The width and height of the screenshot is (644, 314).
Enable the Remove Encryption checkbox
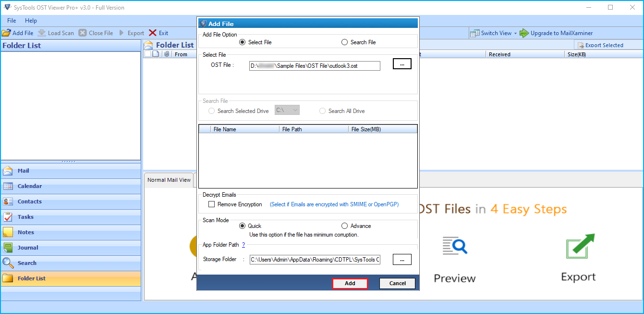tap(211, 204)
